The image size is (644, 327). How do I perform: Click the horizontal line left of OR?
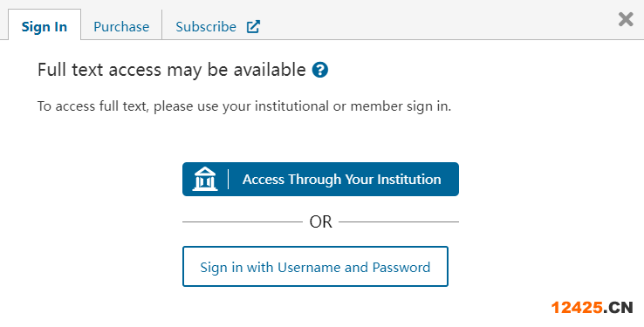pyautogui.click(x=243, y=222)
